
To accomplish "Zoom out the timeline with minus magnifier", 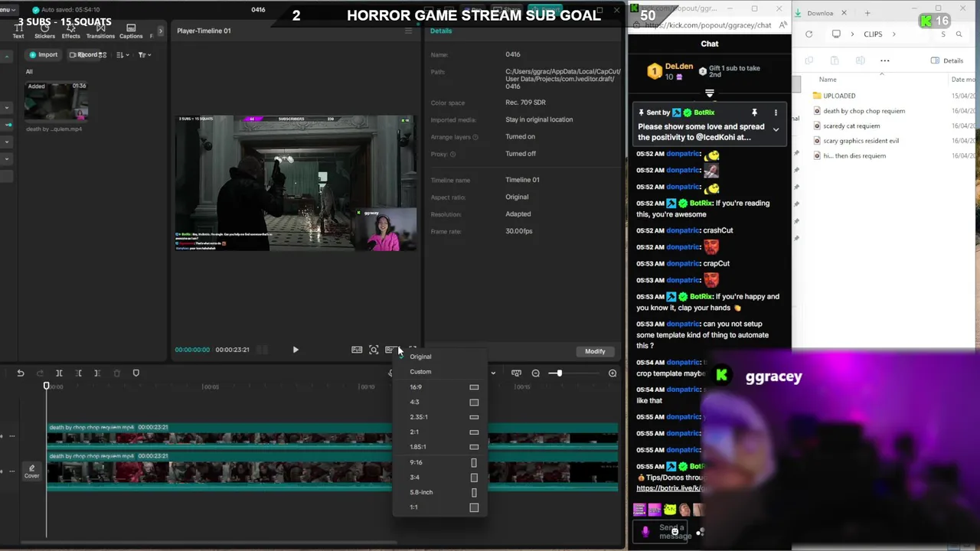I will point(536,373).
